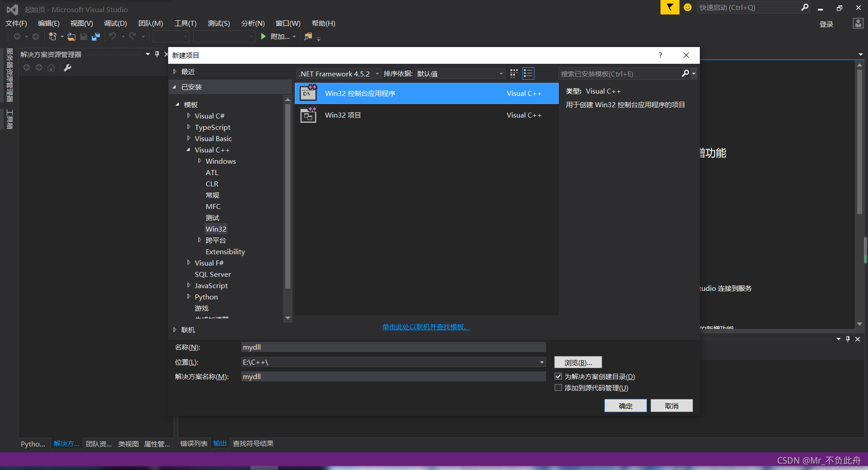Enable 添加到源代码管理 checkbox
Viewport: 868px width, 470px height.
558,388
